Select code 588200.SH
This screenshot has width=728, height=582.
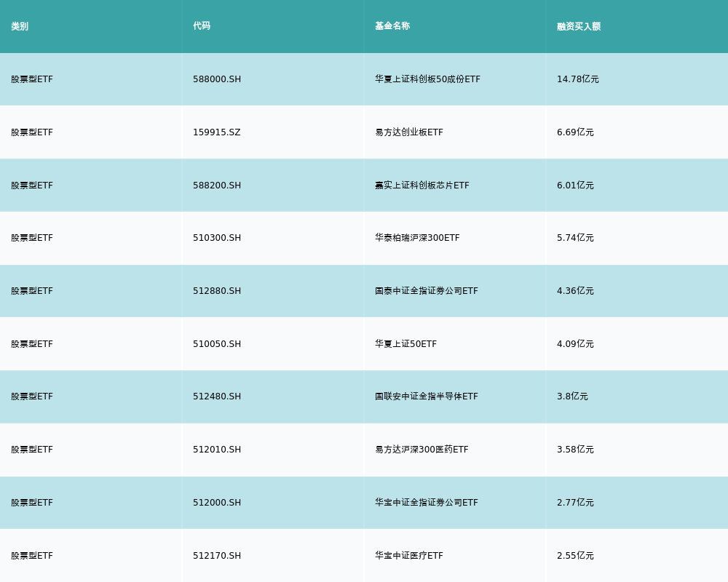coord(217,186)
